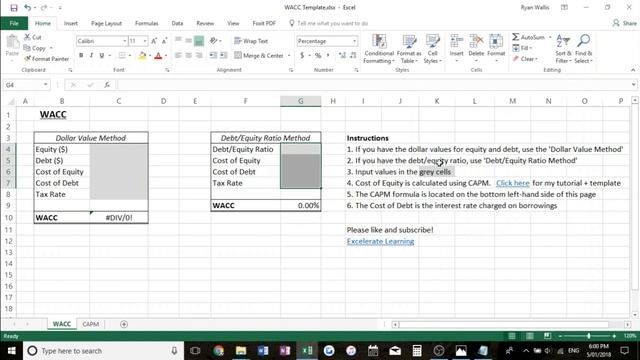Switch to the Page Layout tab
The height and width of the screenshot is (360, 640).
106,23
